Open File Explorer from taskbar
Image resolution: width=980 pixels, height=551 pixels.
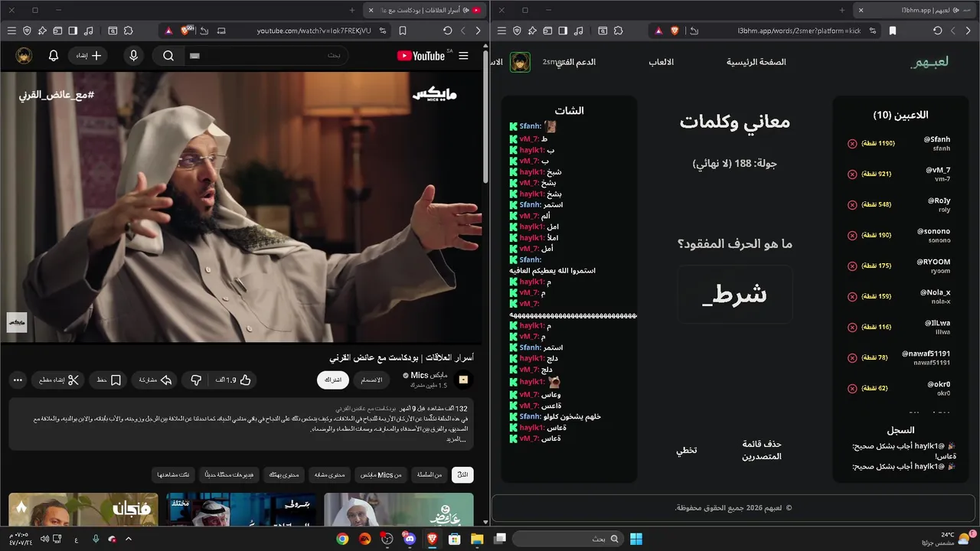[476, 539]
